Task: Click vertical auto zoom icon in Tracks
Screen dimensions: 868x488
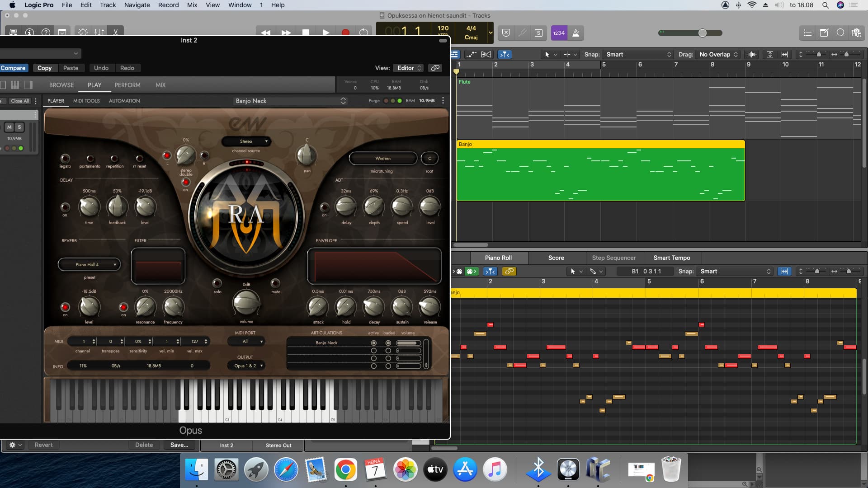Action: (x=770, y=54)
